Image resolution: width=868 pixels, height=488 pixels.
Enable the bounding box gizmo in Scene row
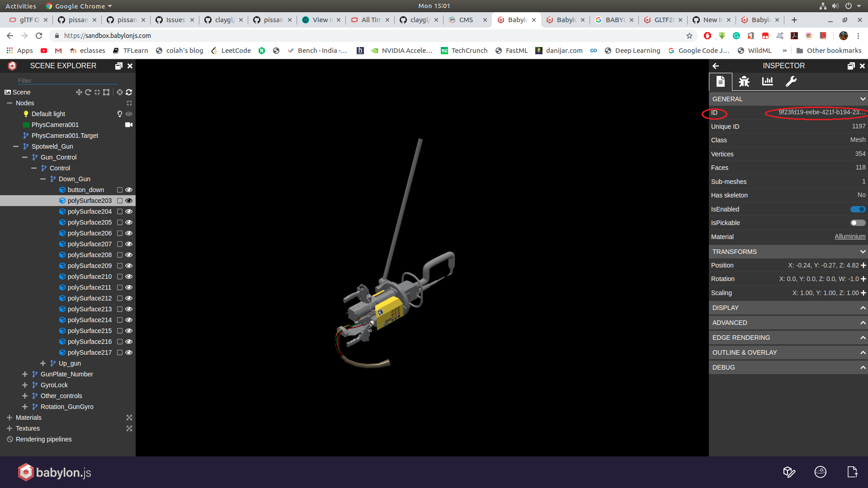click(106, 92)
